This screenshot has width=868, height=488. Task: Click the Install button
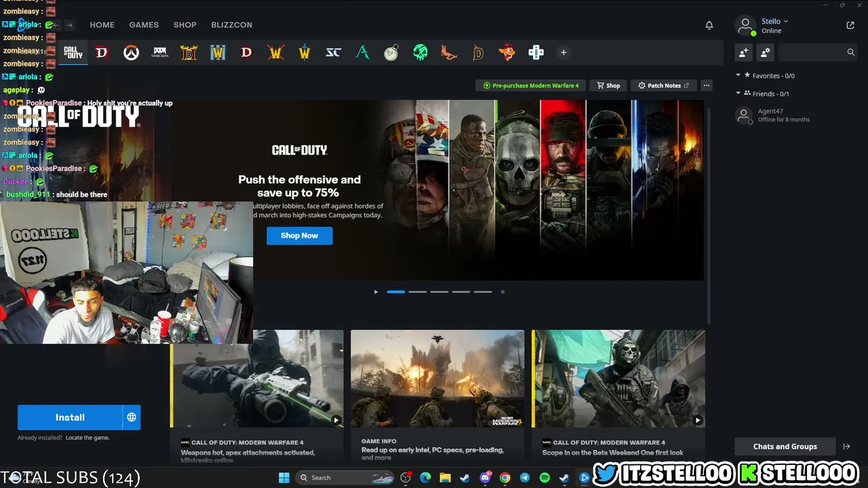pos(70,418)
